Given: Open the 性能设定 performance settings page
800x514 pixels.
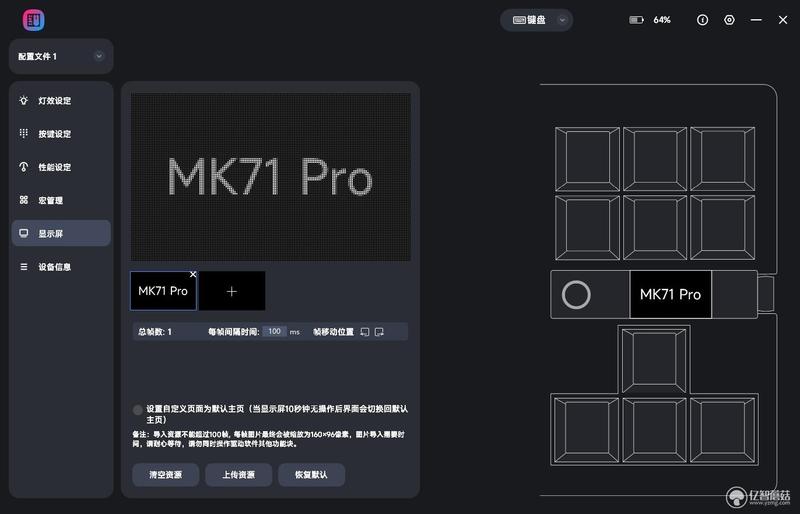Looking at the screenshot, I should coord(61,167).
